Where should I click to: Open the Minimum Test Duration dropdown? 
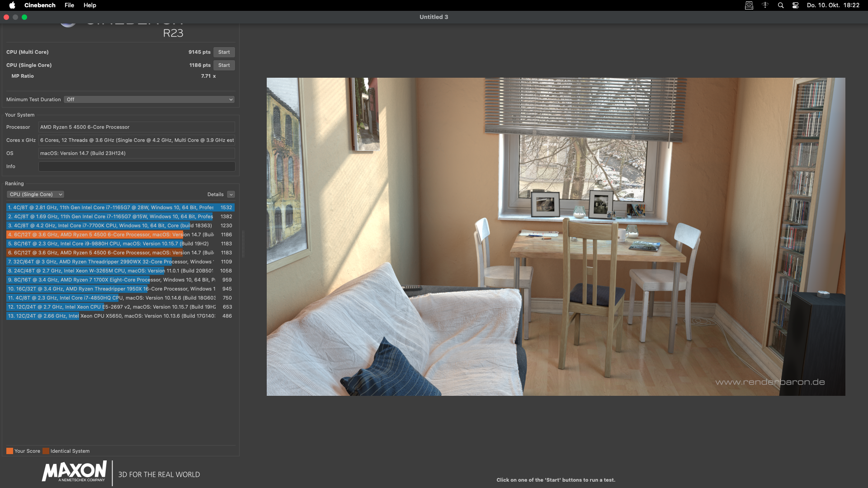pyautogui.click(x=149, y=99)
